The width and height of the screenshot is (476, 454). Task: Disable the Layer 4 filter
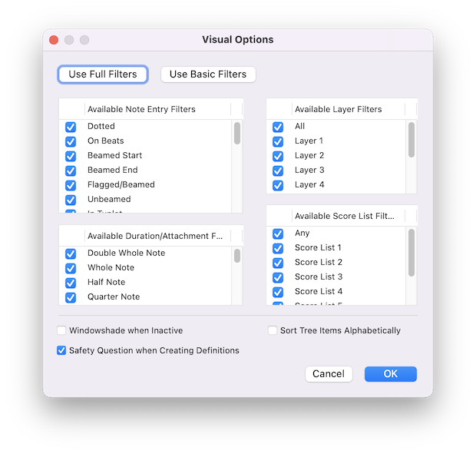(x=278, y=185)
